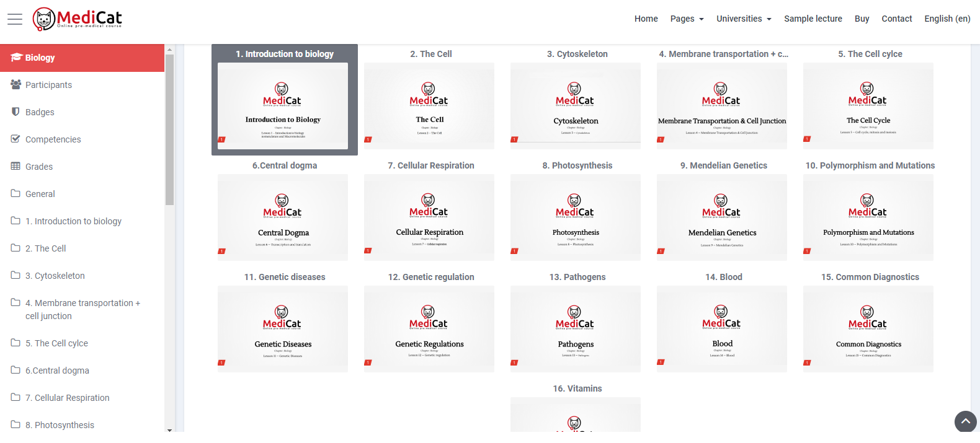Click the folder icon for 5. The Cell cylce

click(x=16, y=343)
